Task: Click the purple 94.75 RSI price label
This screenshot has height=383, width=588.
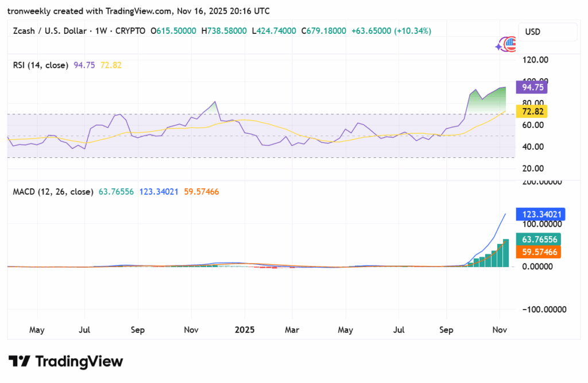Action: [532, 87]
